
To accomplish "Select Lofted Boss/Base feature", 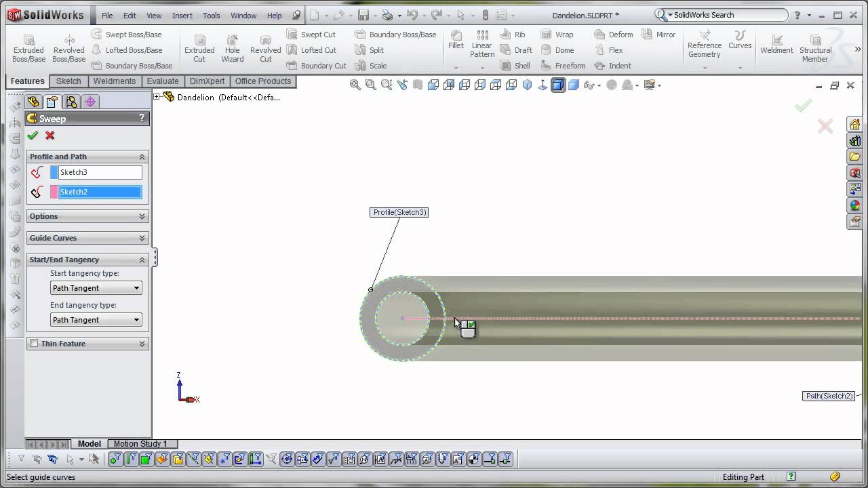I will (126, 50).
